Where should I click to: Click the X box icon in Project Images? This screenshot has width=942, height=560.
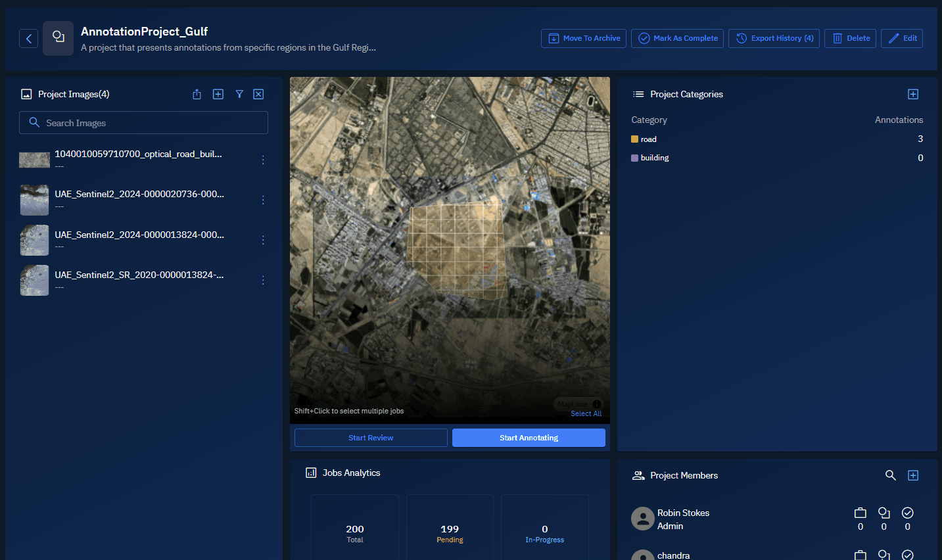(258, 95)
